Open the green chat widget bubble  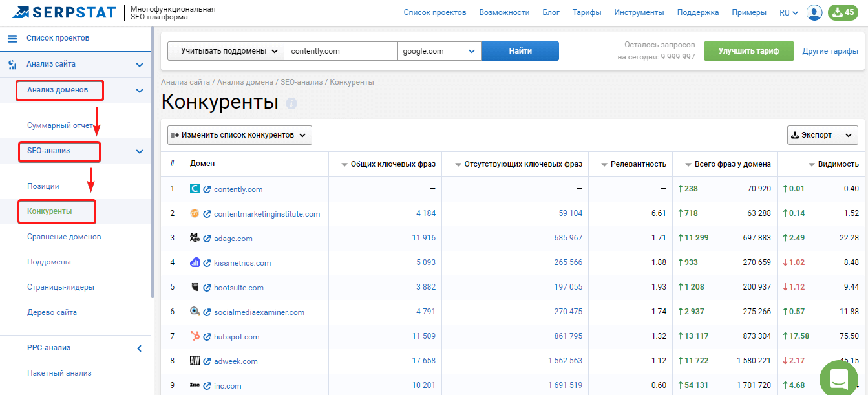coord(838,378)
